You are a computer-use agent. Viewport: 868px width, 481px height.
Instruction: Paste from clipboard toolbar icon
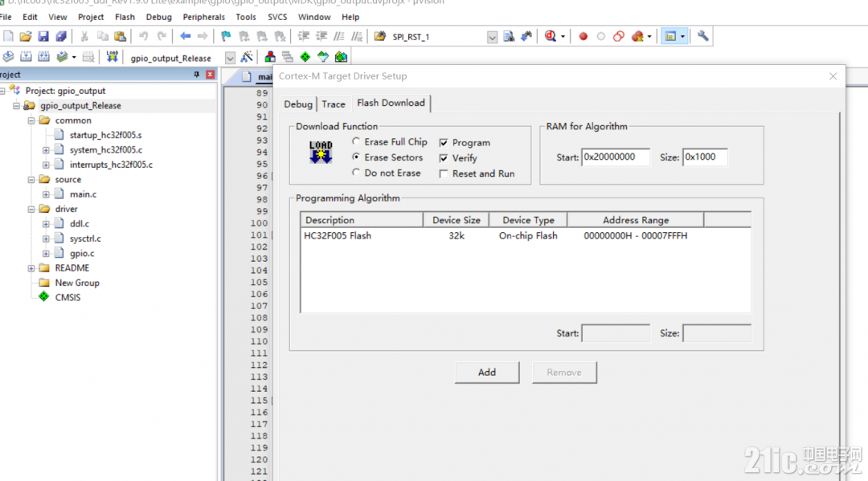[120, 36]
